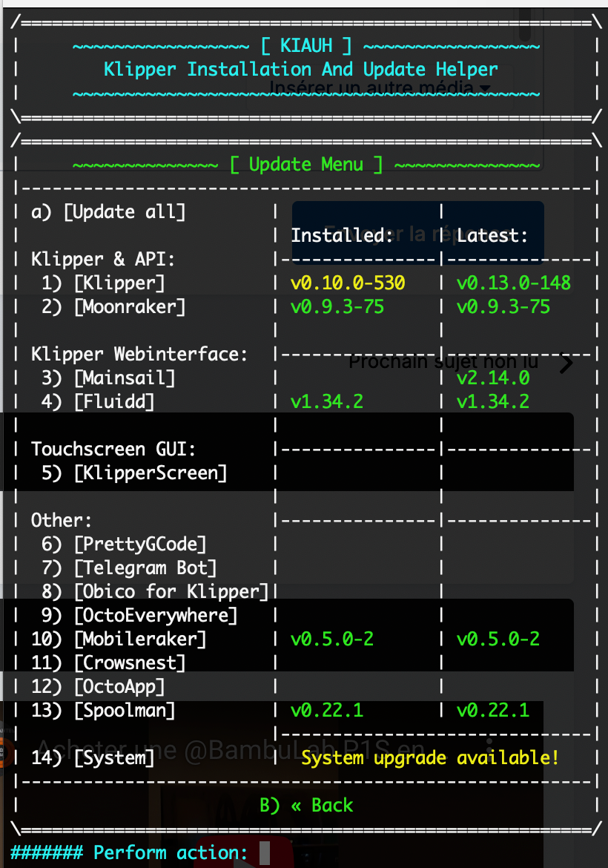Select the 11) [Crowsnest] entry

108,663
